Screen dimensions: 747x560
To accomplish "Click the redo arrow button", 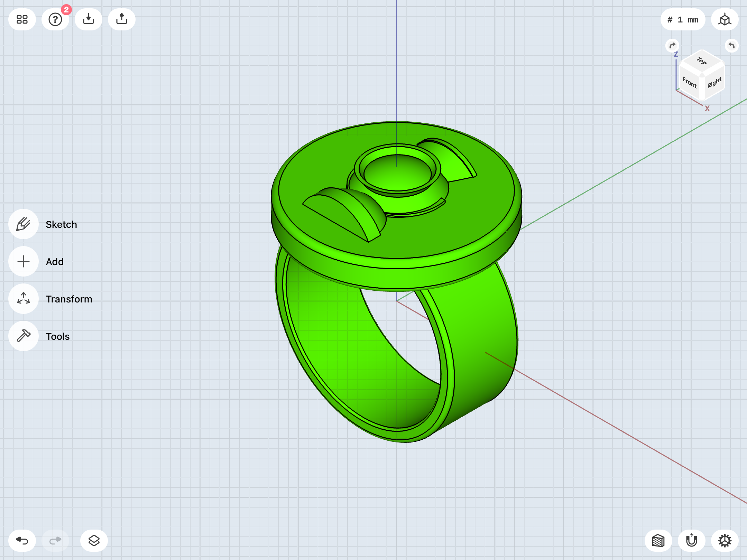I will click(x=55, y=541).
